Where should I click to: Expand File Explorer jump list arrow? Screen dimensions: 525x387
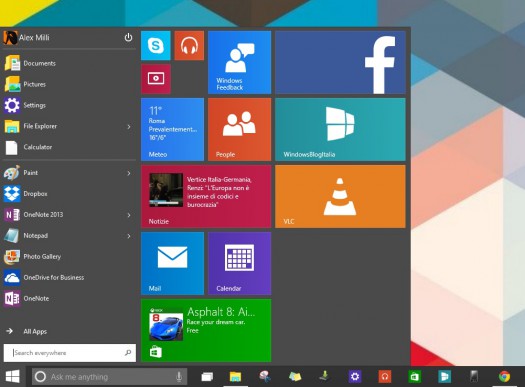(129, 127)
